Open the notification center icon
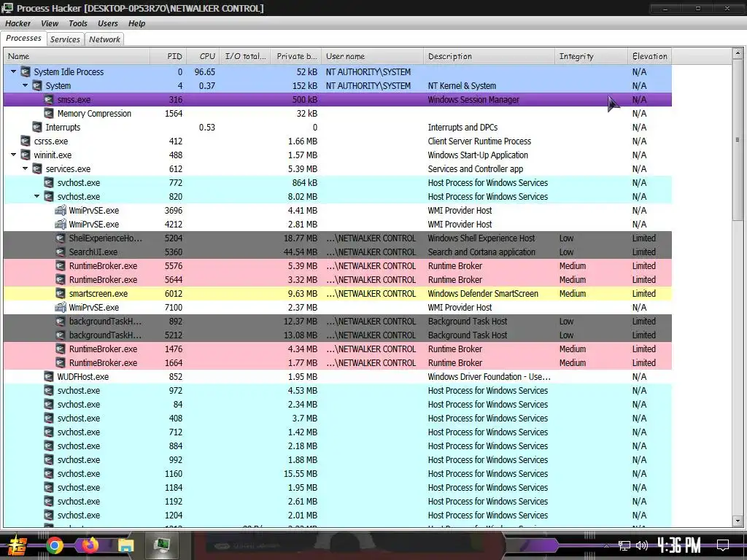 [x=723, y=545]
